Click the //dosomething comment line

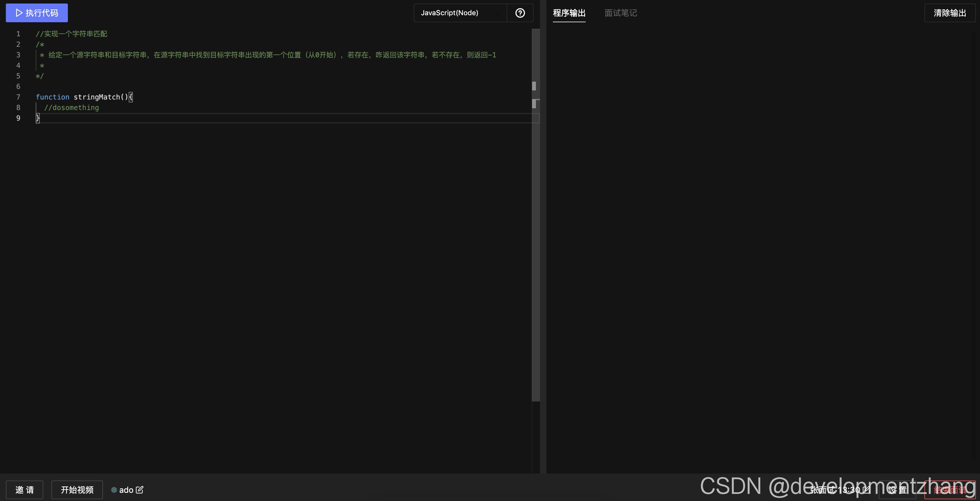(x=71, y=108)
